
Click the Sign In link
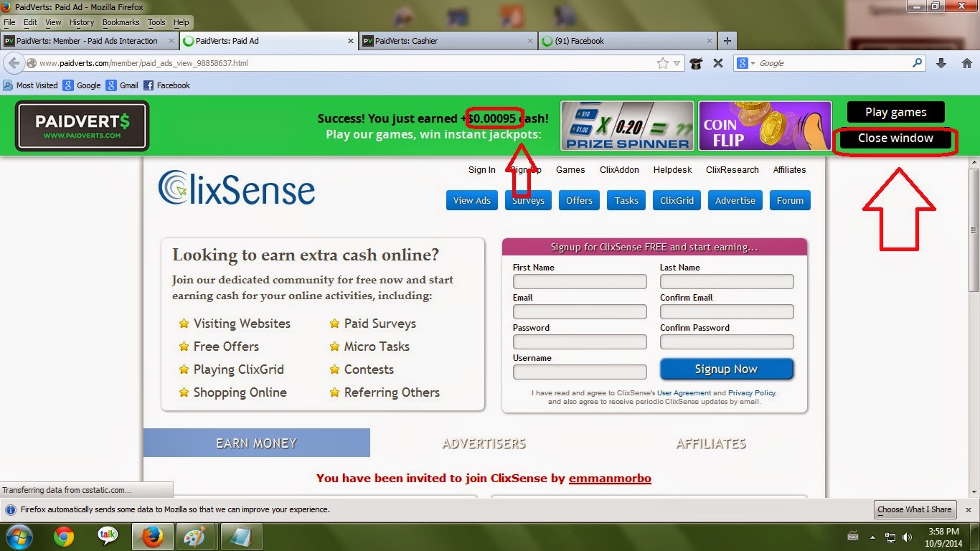pos(482,170)
